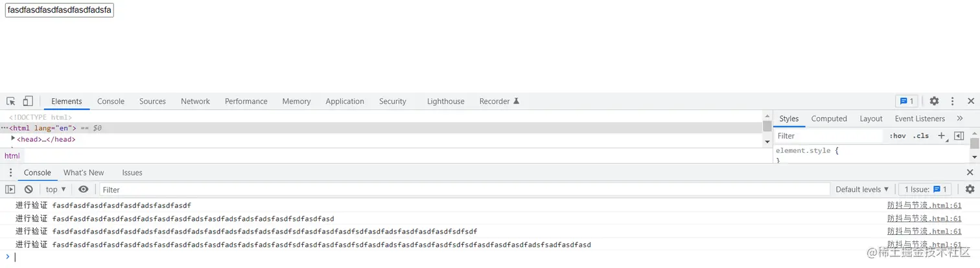
Task: Open the top JavaScript context dropdown
Action: (x=56, y=190)
